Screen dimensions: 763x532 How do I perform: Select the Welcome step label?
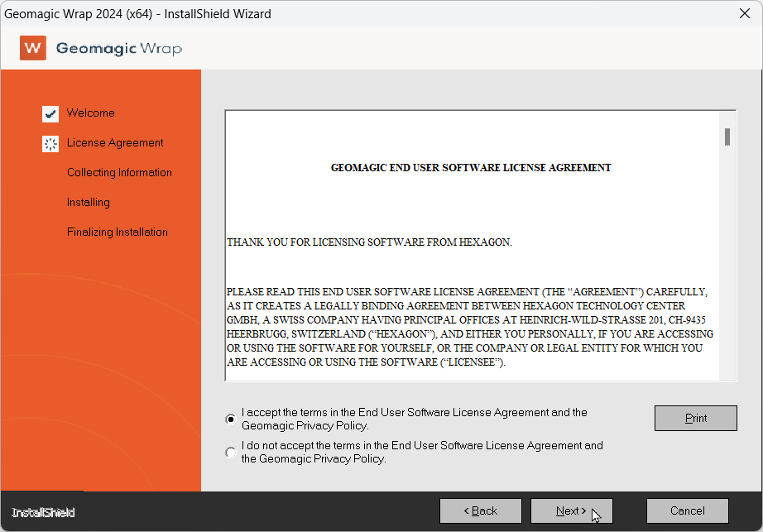coord(91,113)
